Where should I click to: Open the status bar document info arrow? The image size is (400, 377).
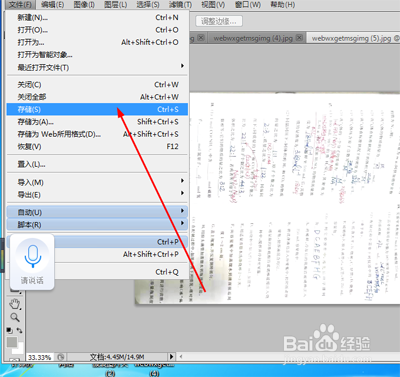click(x=171, y=357)
